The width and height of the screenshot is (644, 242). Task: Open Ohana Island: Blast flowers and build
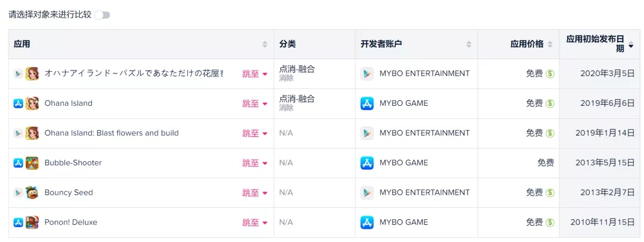112,133
